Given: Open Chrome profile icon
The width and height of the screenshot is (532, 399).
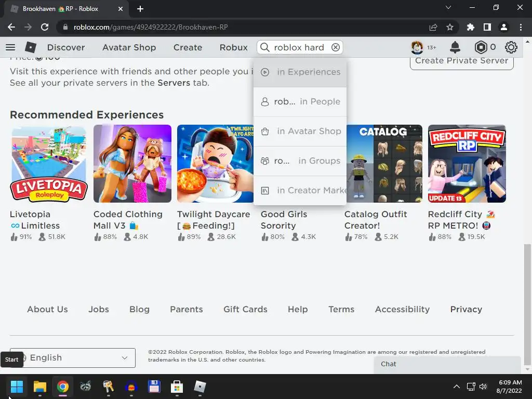Looking at the screenshot, I should pos(504,27).
